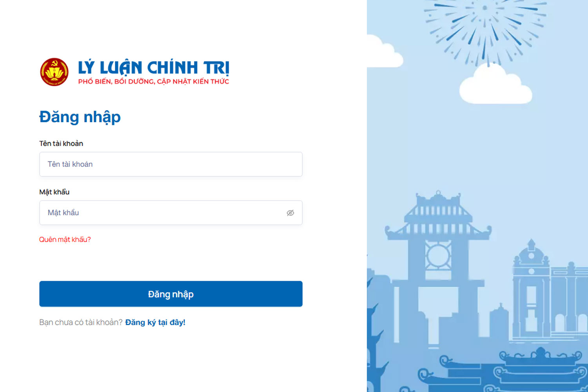
Task: Click the large Đăng nhập heading
Action: [80, 117]
